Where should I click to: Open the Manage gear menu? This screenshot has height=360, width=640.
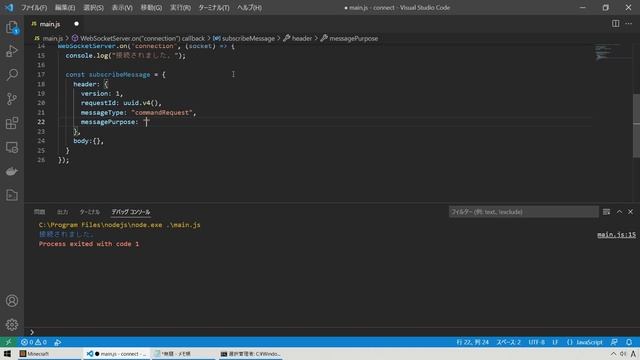coord(12,325)
